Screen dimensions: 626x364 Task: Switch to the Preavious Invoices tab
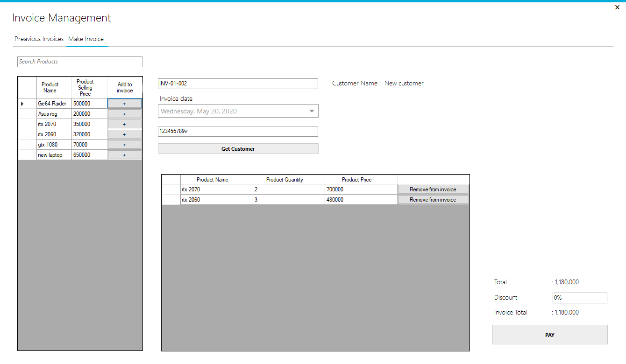click(39, 39)
